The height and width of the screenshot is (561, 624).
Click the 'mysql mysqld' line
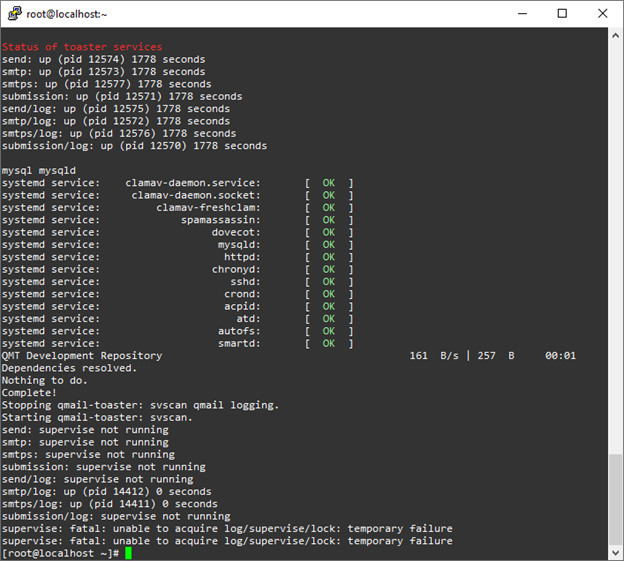pyautogui.click(x=39, y=170)
